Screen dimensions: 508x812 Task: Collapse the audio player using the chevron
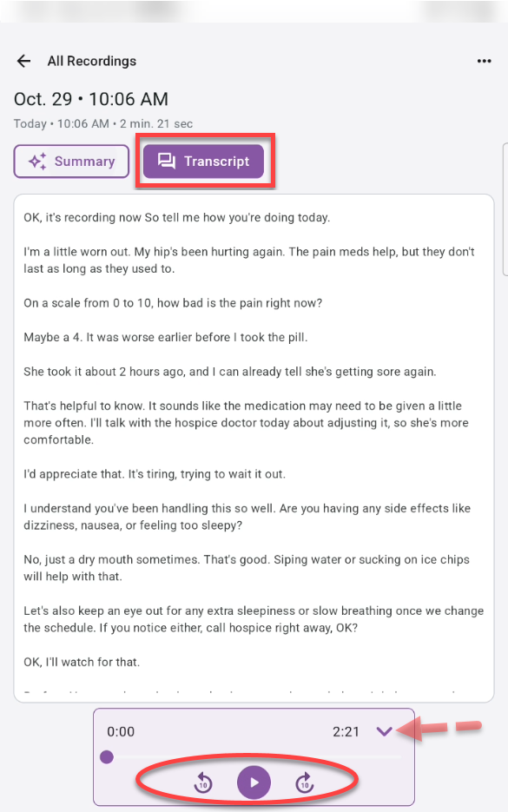[x=385, y=732]
